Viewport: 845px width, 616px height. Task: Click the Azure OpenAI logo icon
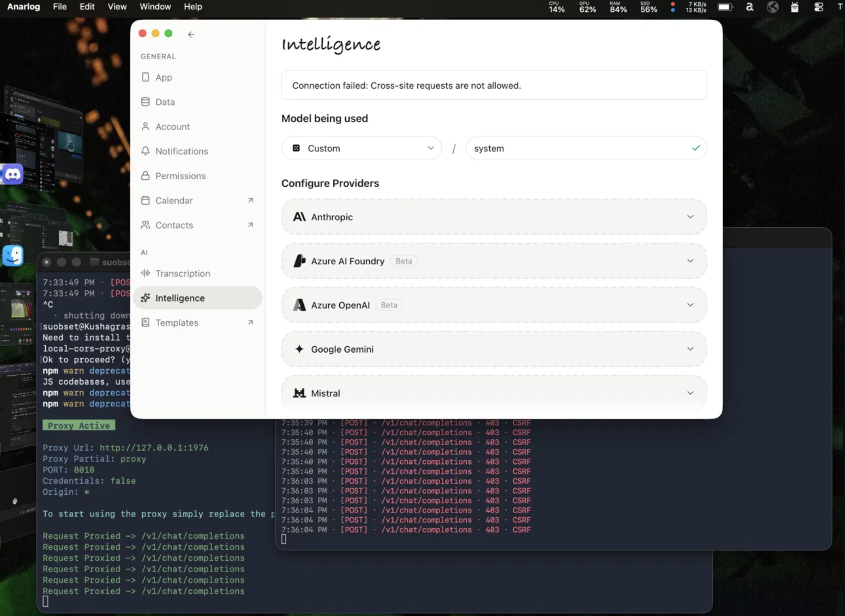299,305
